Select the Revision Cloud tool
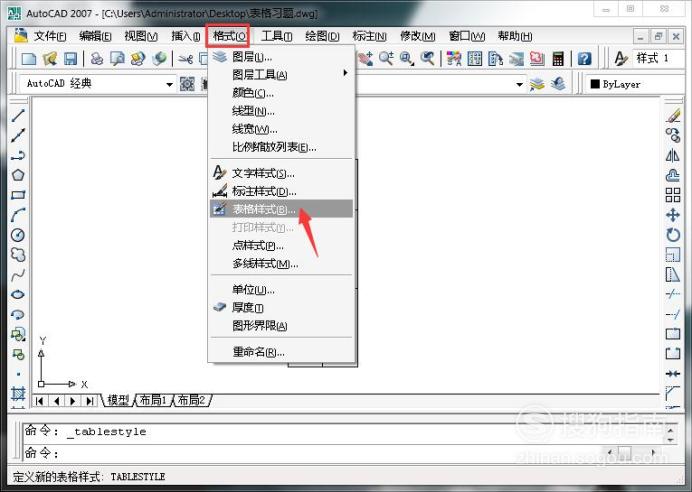Screen dimensions: 692x492 [18, 255]
